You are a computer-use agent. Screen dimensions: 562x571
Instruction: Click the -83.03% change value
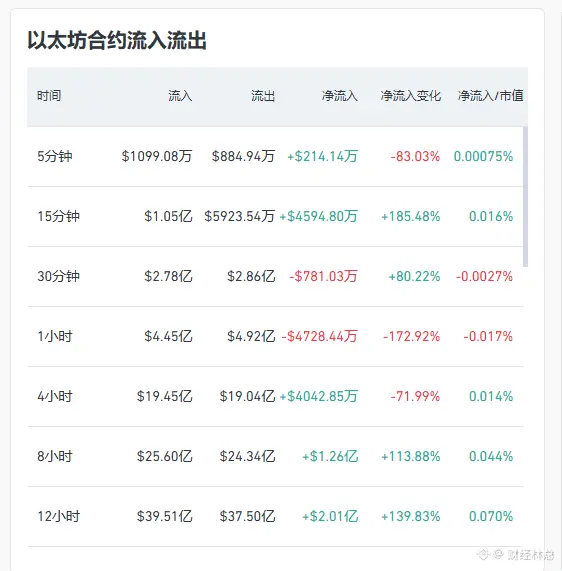point(415,157)
